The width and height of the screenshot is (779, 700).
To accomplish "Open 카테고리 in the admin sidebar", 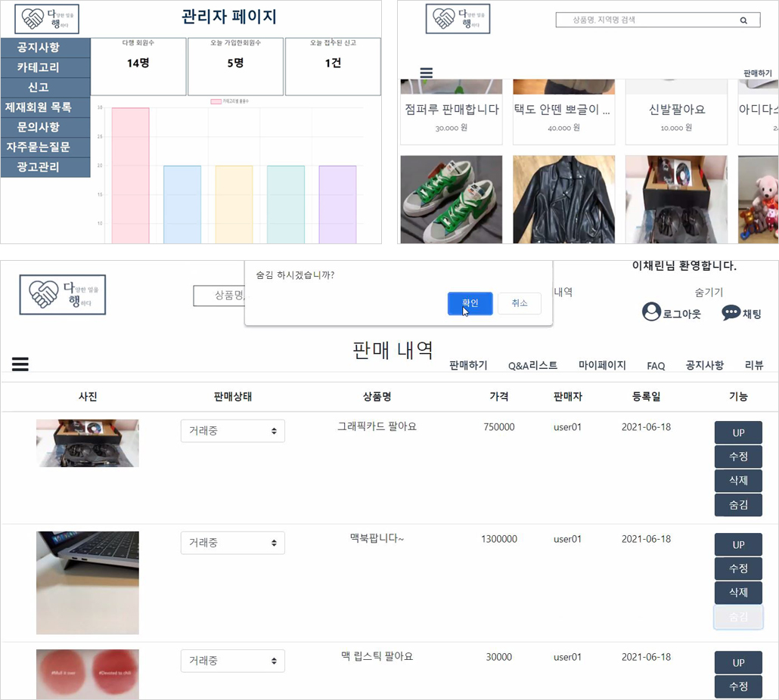I will click(45, 67).
